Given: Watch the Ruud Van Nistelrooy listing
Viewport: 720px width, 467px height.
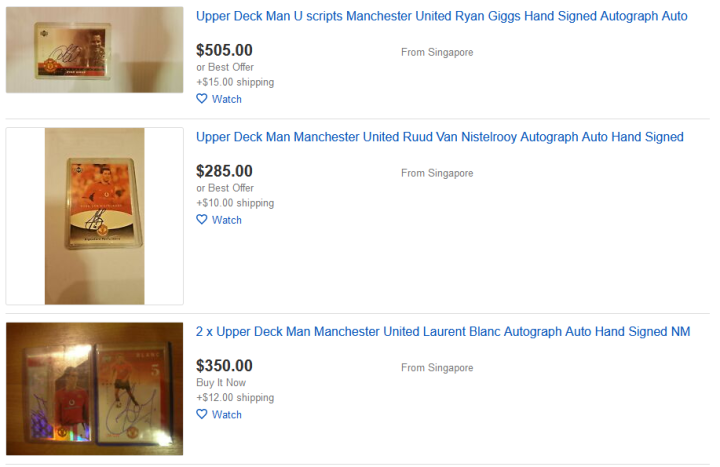Looking at the screenshot, I should tap(226, 220).
